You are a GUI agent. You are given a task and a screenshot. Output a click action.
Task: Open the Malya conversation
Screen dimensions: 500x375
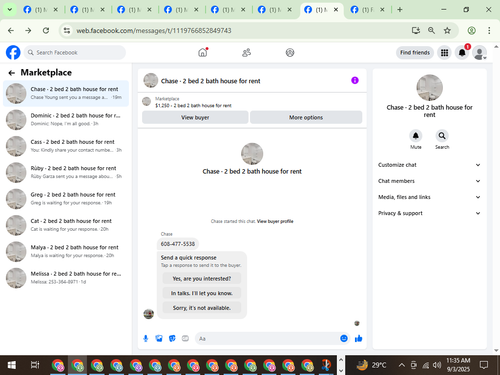(66, 251)
